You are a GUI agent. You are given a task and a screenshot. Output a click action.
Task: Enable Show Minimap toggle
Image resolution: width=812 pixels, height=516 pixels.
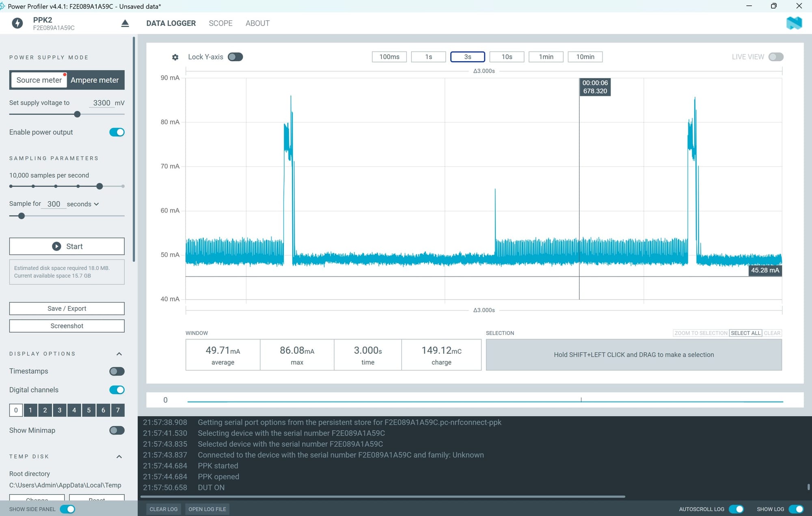[117, 430]
